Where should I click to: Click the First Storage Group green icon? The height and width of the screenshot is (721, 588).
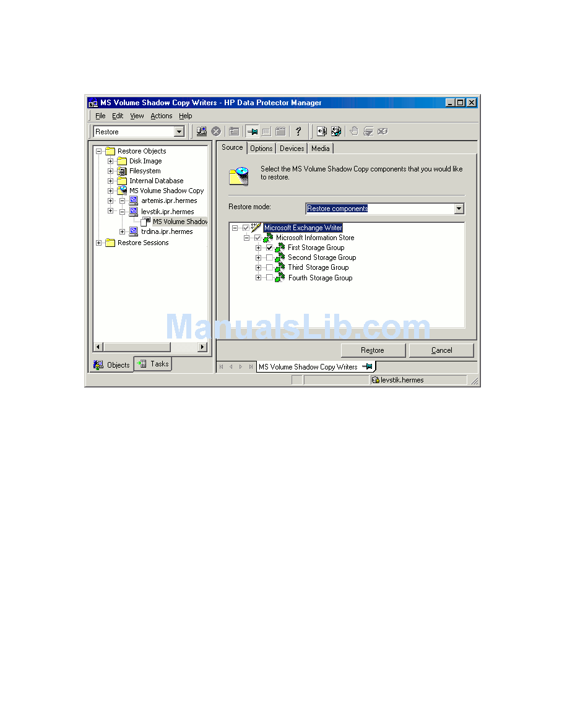(x=280, y=248)
